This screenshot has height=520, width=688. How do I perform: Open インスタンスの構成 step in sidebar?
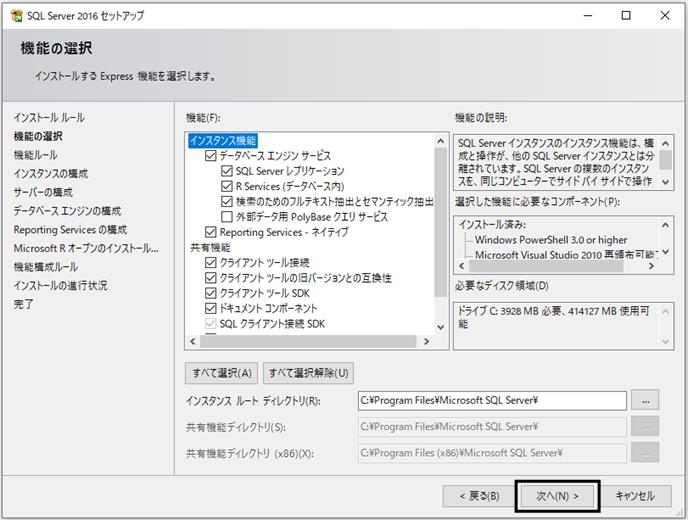coord(50,174)
